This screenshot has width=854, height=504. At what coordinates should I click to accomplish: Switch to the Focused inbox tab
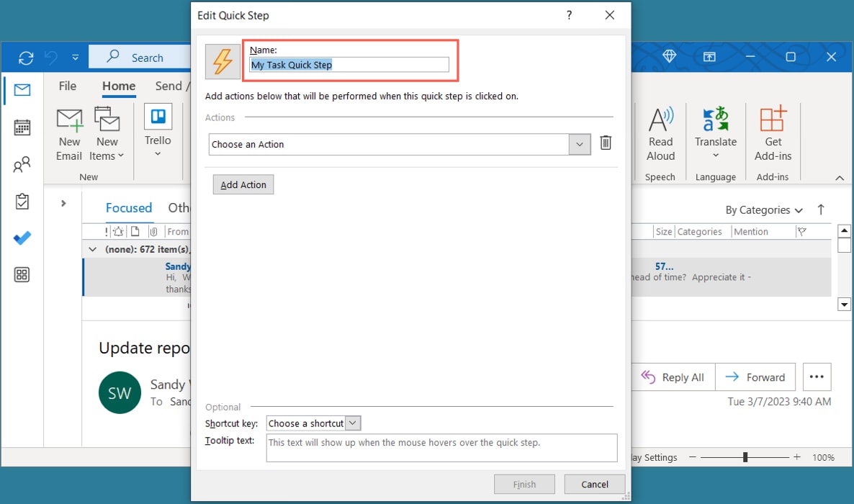pos(129,208)
